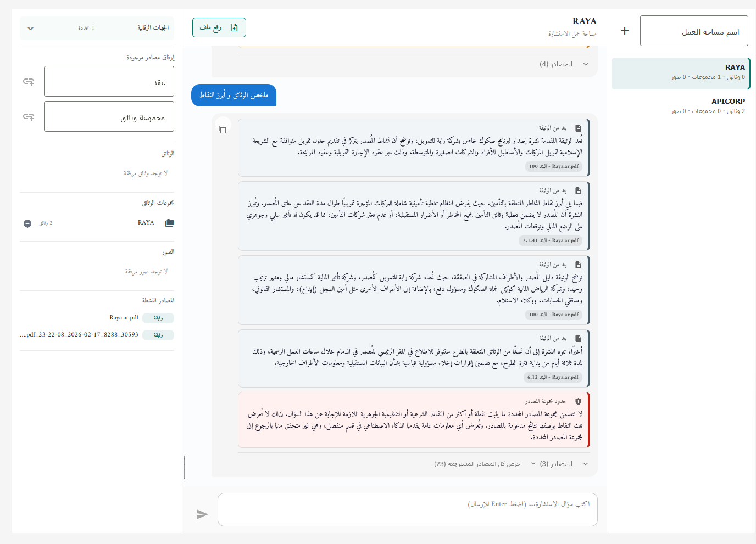Click the ملخص الوثائق و أبرز النقاط message bubble

pos(234,96)
